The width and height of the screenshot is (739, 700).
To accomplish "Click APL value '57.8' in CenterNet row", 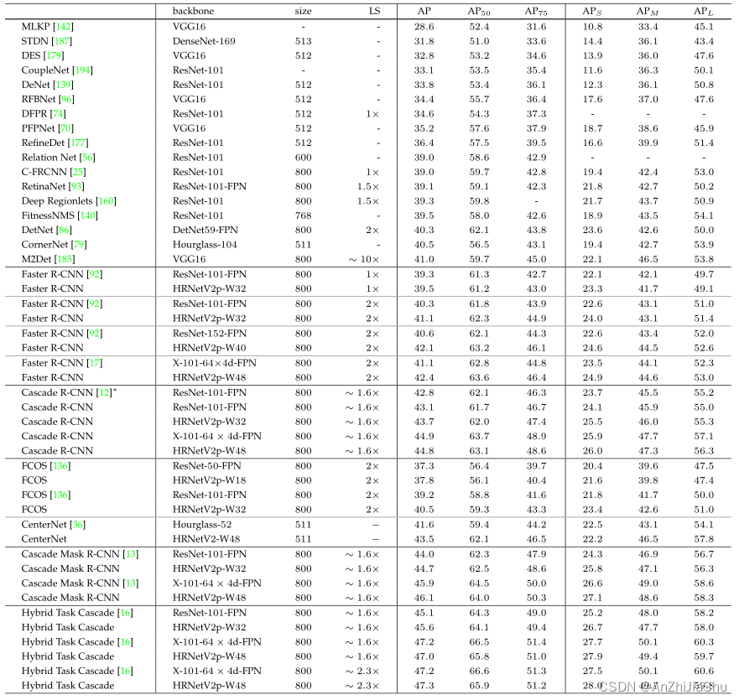I will coord(704,539).
